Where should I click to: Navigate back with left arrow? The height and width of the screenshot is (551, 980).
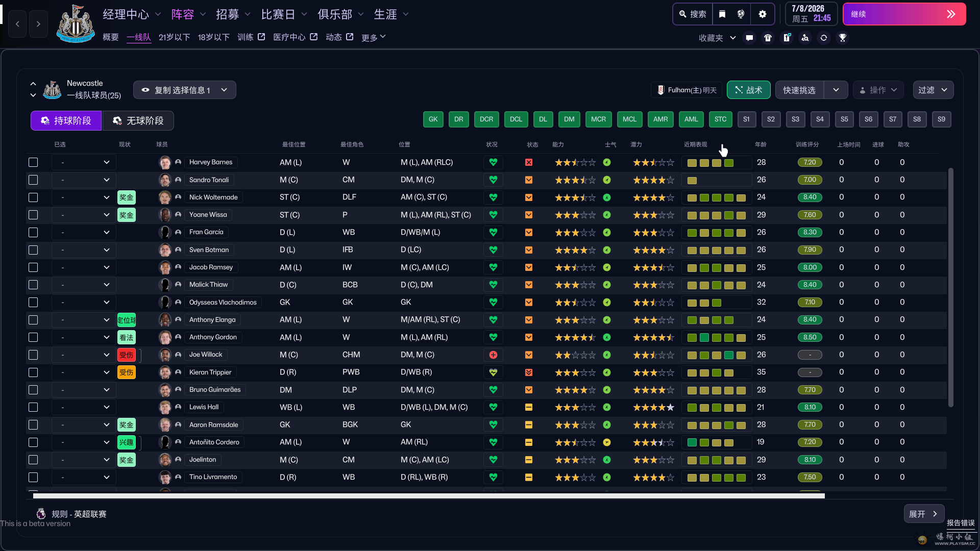pos(17,24)
